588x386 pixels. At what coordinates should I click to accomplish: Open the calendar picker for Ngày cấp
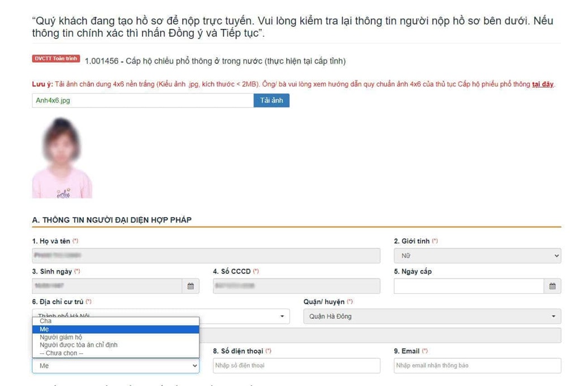tap(553, 286)
